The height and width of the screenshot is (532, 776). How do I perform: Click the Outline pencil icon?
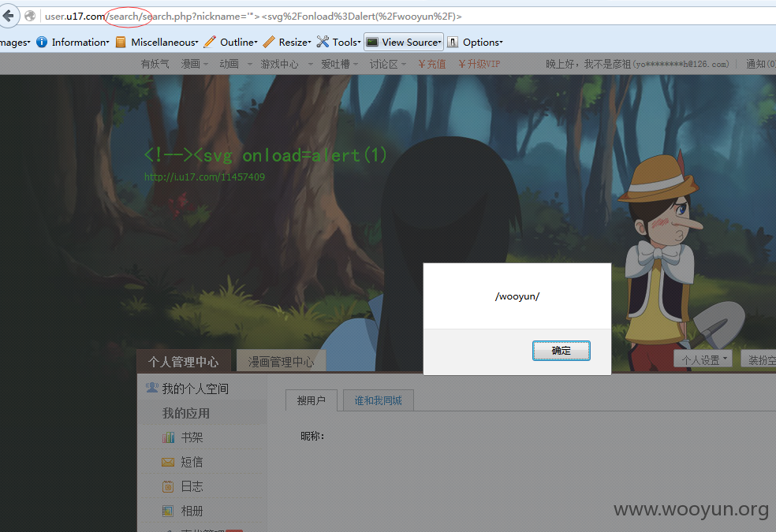click(210, 42)
